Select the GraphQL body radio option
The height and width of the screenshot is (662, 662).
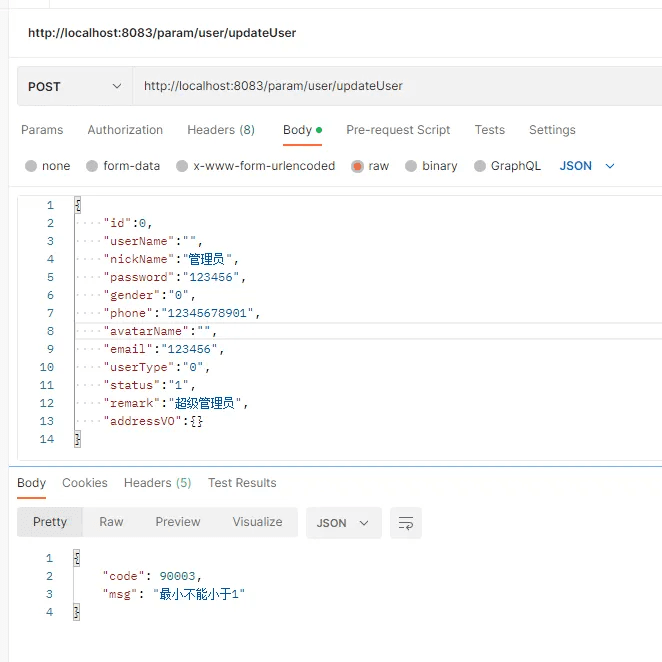coord(481,166)
